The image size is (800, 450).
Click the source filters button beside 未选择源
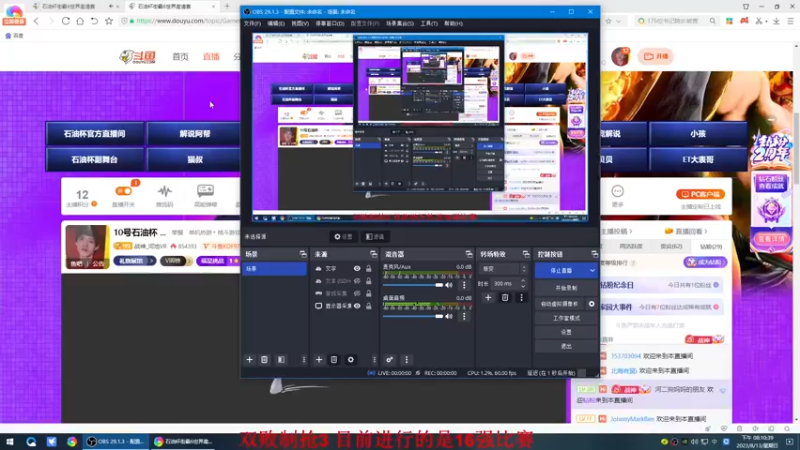point(375,237)
